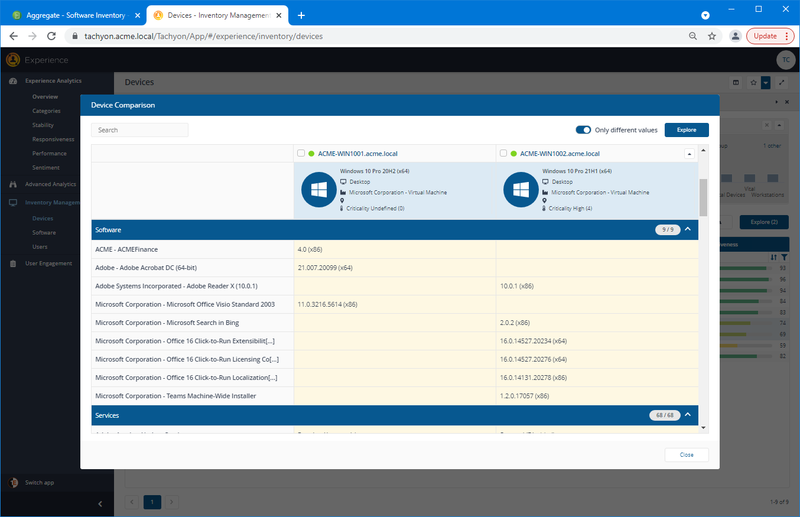This screenshot has height=517, width=800.
Task: Open the tab search dropdown icon
Action: click(705, 15)
